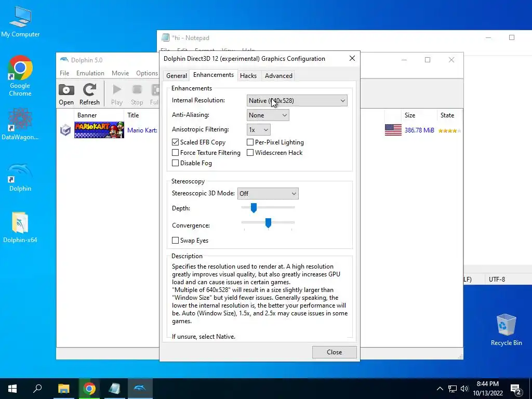Screen dimensions: 532x399
Task: Open File Explorer from the taskbar
Action: (x=63, y=389)
